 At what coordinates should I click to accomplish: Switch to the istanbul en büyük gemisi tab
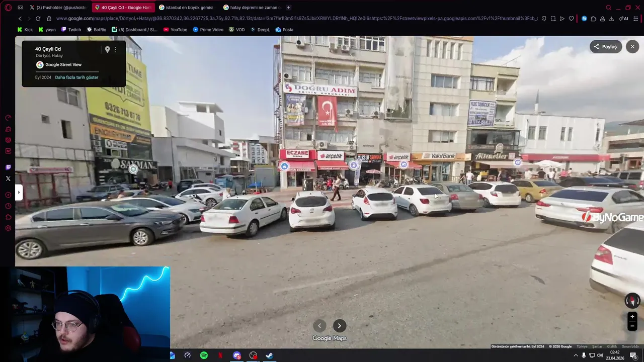coord(186,8)
